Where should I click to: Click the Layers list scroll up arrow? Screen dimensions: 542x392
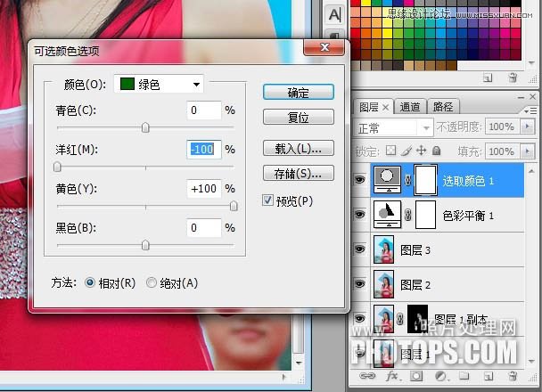pyautogui.click(x=532, y=171)
